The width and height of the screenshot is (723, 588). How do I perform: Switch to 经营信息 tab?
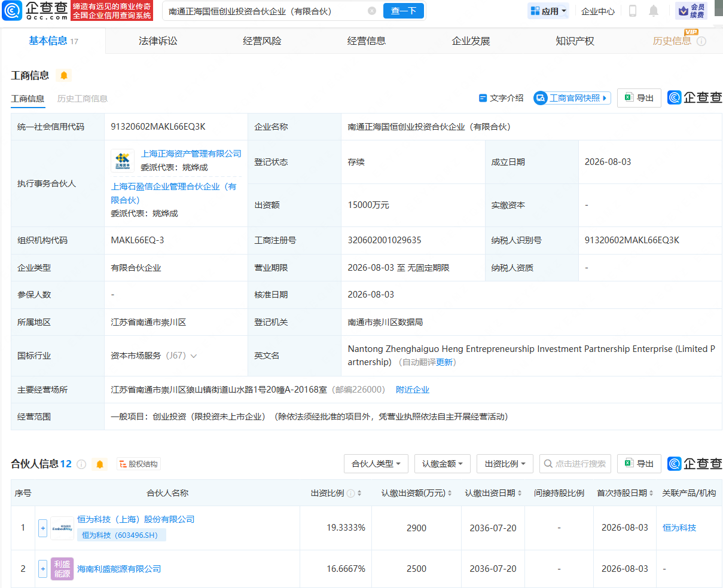tap(367, 41)
